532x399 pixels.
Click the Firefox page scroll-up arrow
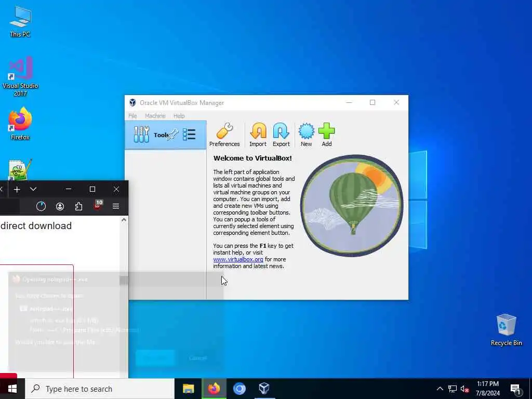coord(124,220)
